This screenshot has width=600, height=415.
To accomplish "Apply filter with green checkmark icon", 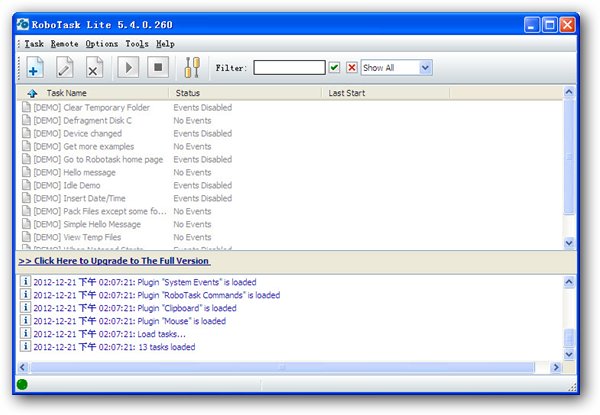I will 334,68.
